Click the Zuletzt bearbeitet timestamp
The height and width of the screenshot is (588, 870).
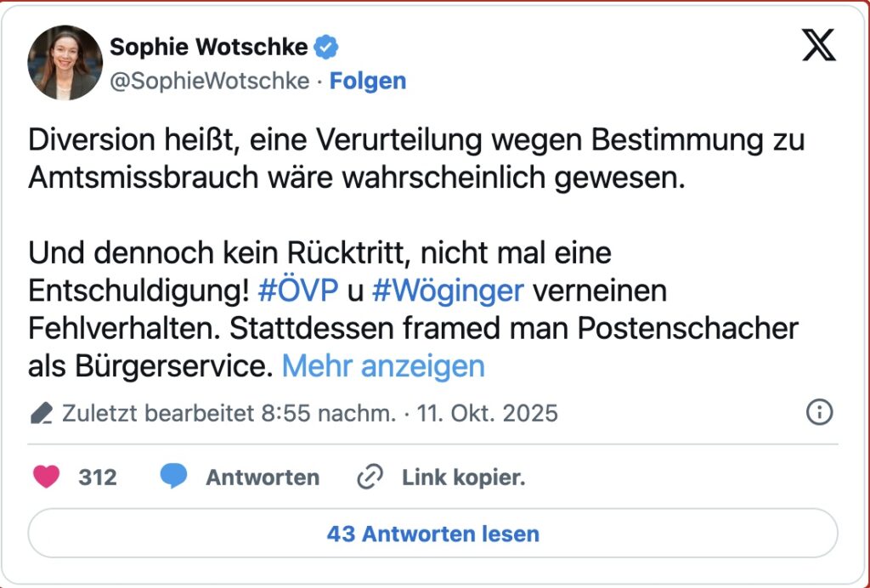click(x=310, y=414)
